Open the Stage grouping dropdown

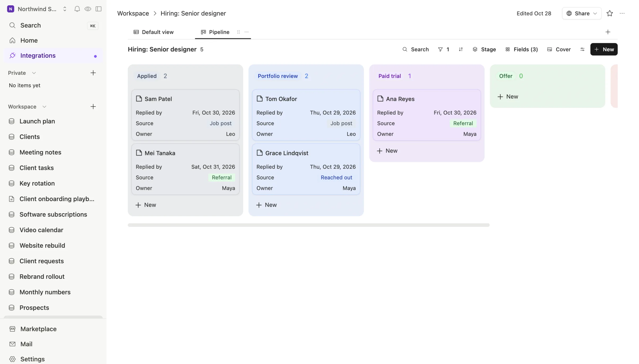[484, 50]
